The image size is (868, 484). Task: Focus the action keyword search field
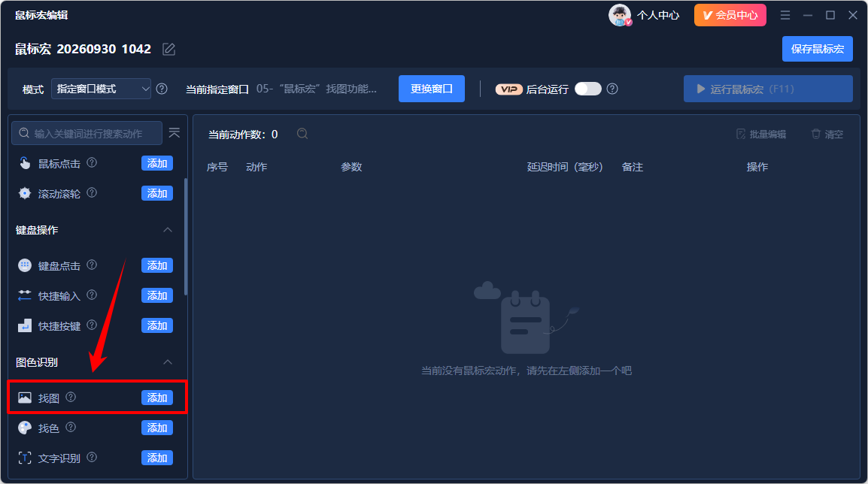coord(87,133)
